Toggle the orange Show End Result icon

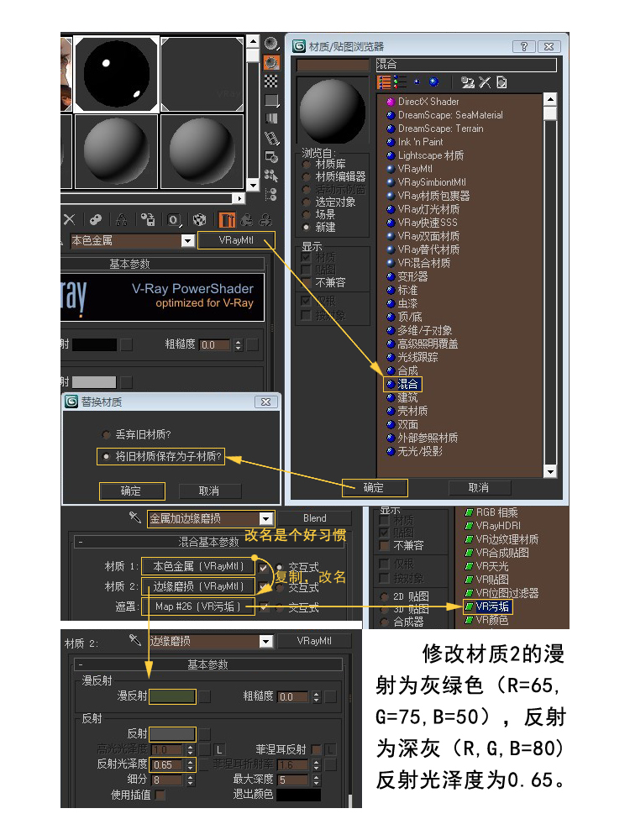[x=227, y=219]
